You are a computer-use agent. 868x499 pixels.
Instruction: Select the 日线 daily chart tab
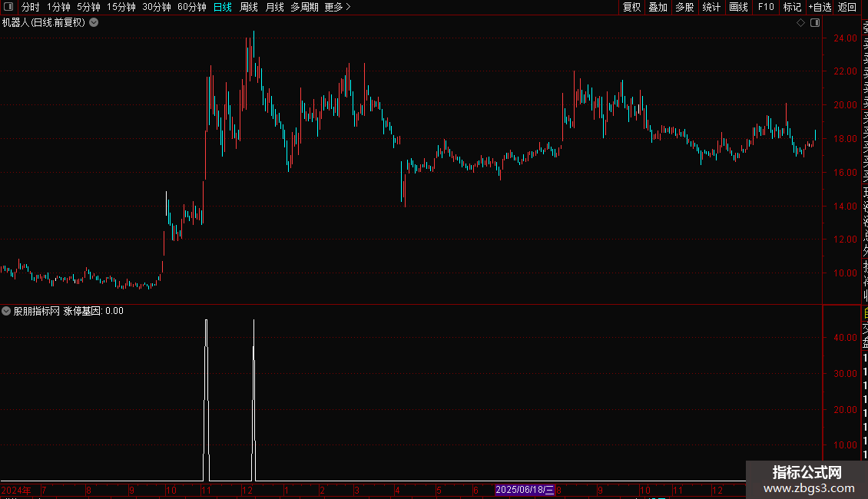[x=223, y=7]
